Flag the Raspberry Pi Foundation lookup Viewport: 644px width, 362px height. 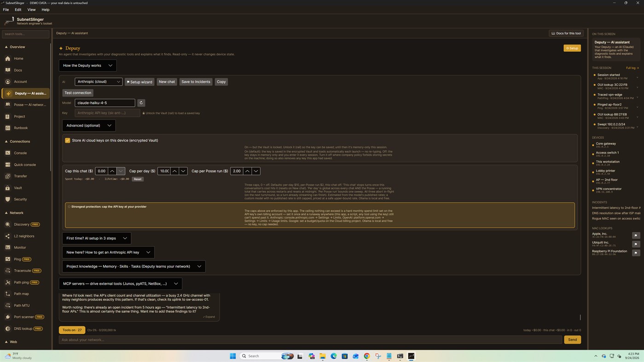tap(636, 253)
